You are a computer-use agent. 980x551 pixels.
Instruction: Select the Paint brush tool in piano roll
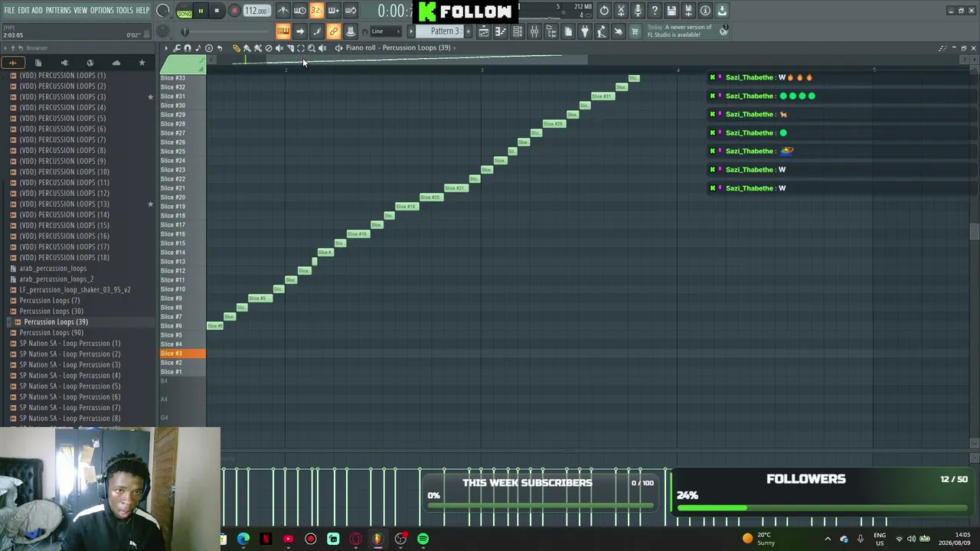point(247,48)
